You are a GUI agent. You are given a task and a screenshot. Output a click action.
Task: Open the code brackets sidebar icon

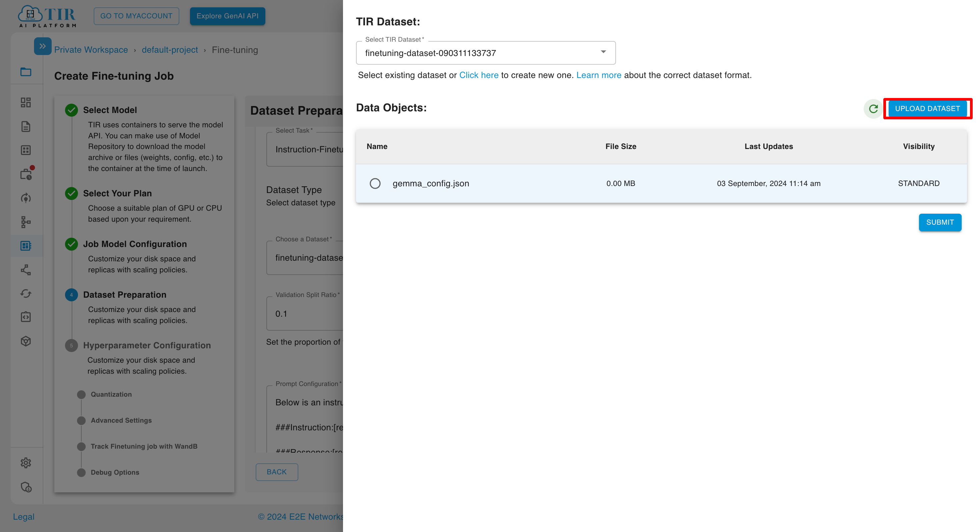point(26,317)
